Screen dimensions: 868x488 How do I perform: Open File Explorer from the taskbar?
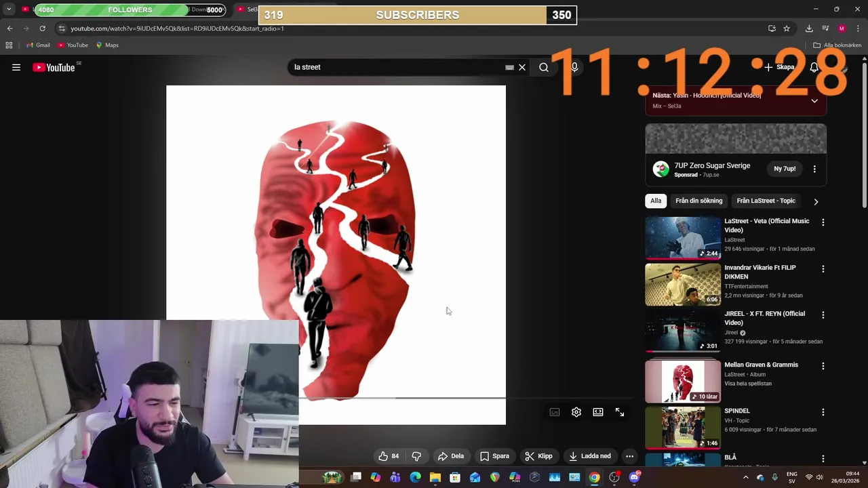point(435,477)
